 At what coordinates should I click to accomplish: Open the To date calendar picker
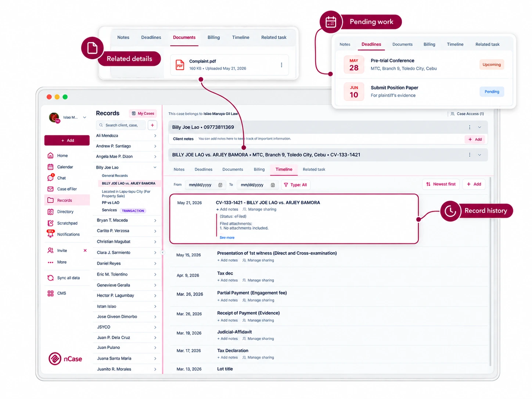coord(273,185)
